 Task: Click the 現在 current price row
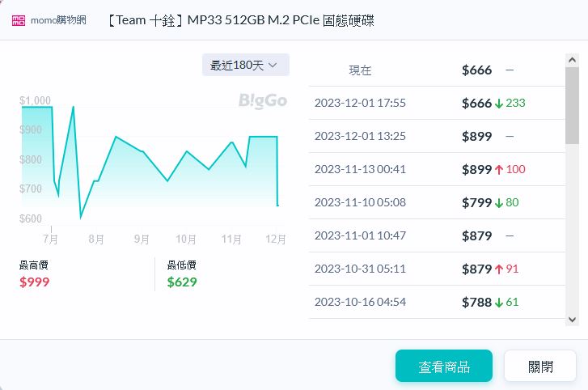coord(360,70)
